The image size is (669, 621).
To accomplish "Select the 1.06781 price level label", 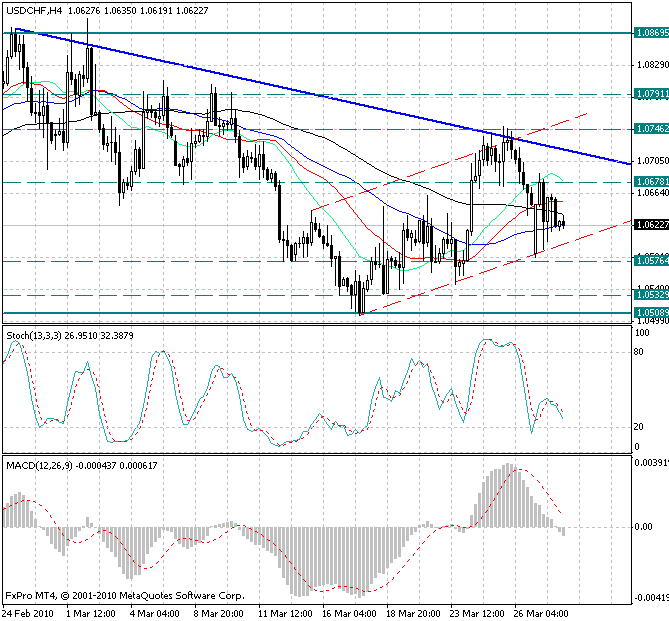I will coord(652,182).
